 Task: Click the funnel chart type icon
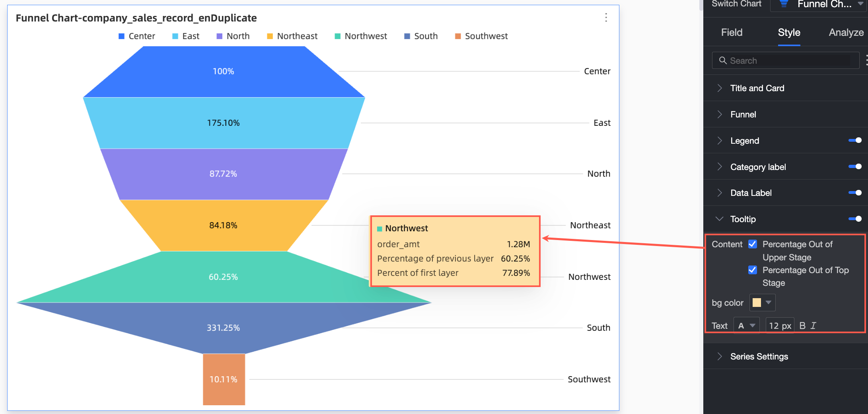784,4
